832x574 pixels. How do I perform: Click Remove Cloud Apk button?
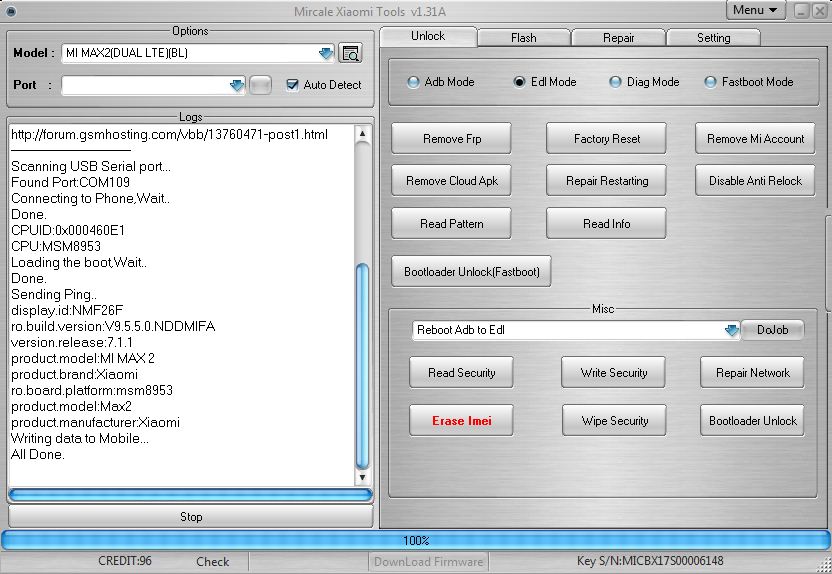click(x=452, y=181)
